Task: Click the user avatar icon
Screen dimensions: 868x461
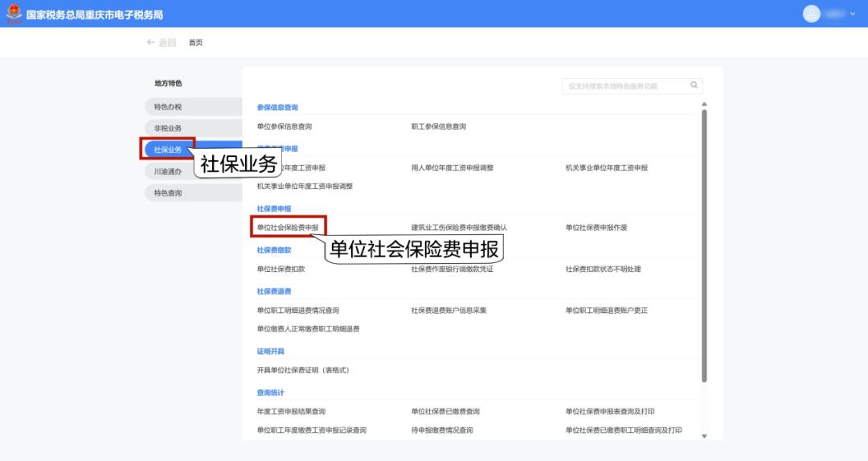Action: 811,14
